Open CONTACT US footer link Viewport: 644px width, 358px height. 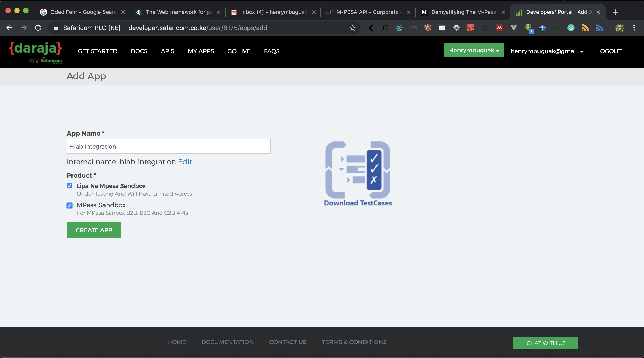(x=288, y=342)
